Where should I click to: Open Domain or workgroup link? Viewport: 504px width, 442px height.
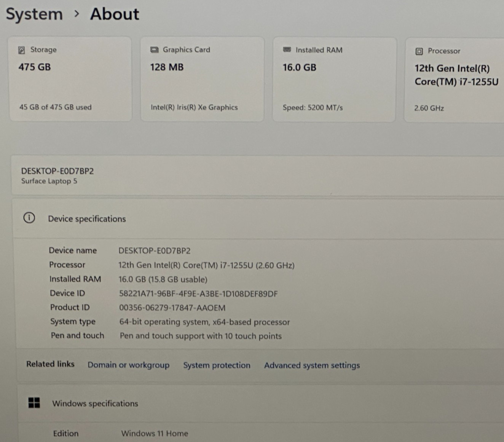pos(129,365)
